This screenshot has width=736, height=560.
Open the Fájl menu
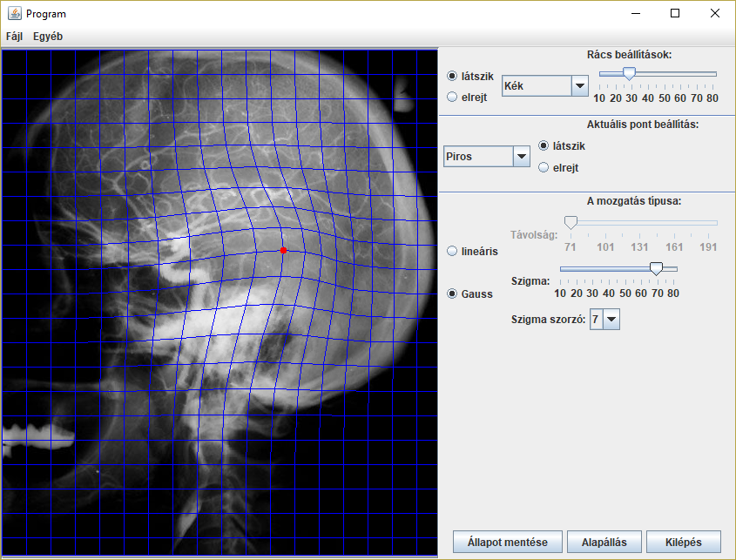point(15,37)
